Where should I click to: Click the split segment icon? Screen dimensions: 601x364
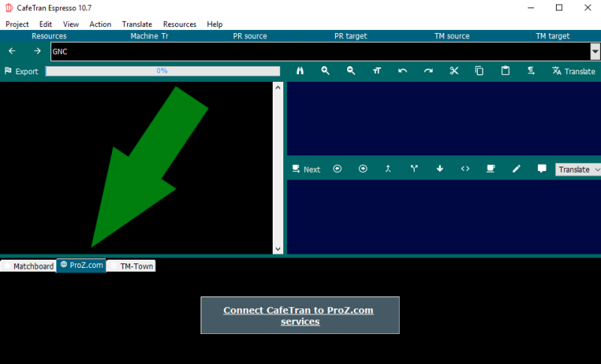[414, 169]
